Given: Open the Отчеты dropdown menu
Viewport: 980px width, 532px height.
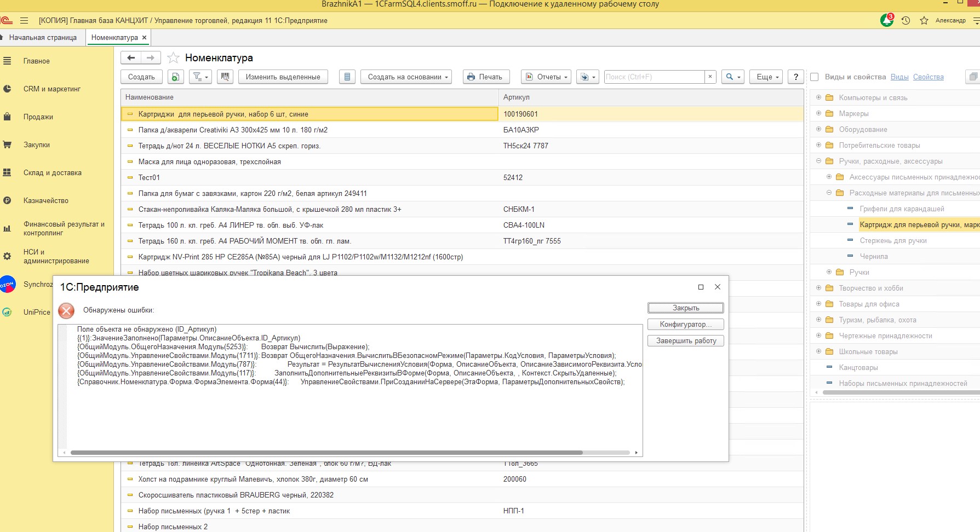Looking at the screenshot, I should click(546, 77).
